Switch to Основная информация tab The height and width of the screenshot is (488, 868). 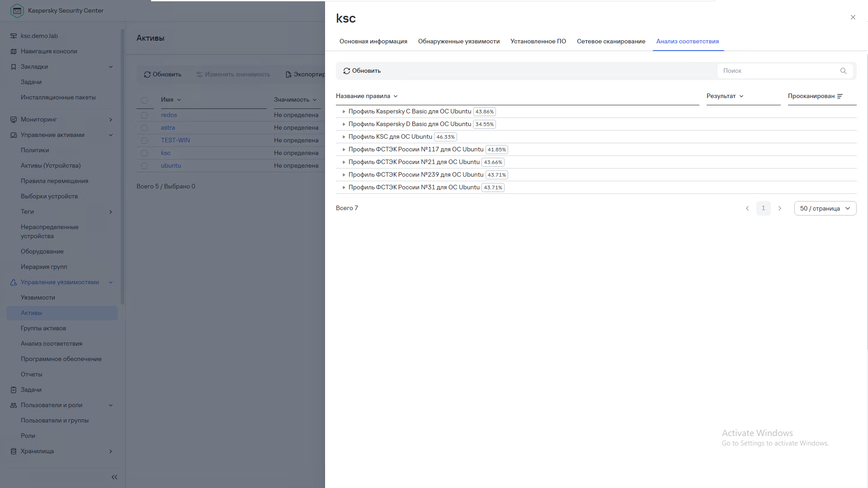pos(373,42)
